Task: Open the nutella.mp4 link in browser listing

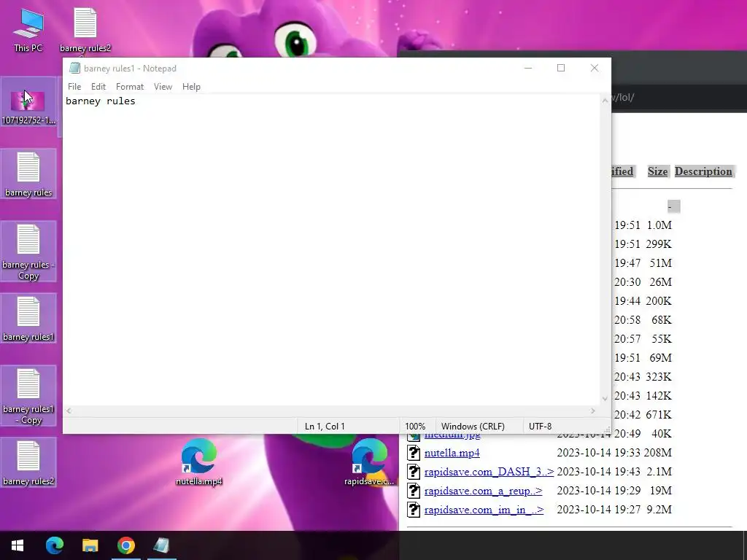Action: (x=452, y=453)
